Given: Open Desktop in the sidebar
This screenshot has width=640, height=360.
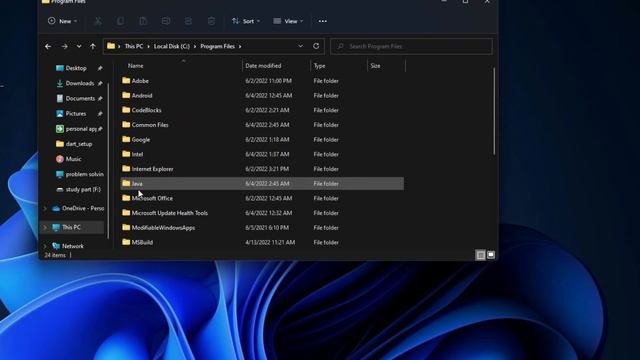Looking at the screenshot, I should point(76,68).
